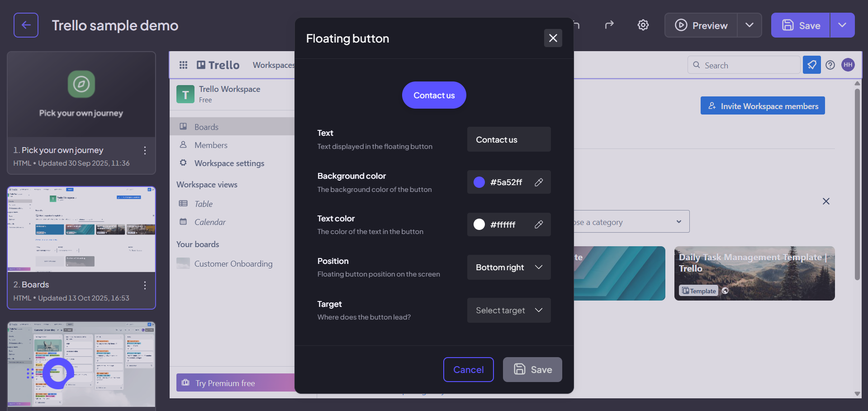The width and height of the screenshot is (868, 411).
Task: Edit the Text field containing Contact us
Action: point(509,139)
